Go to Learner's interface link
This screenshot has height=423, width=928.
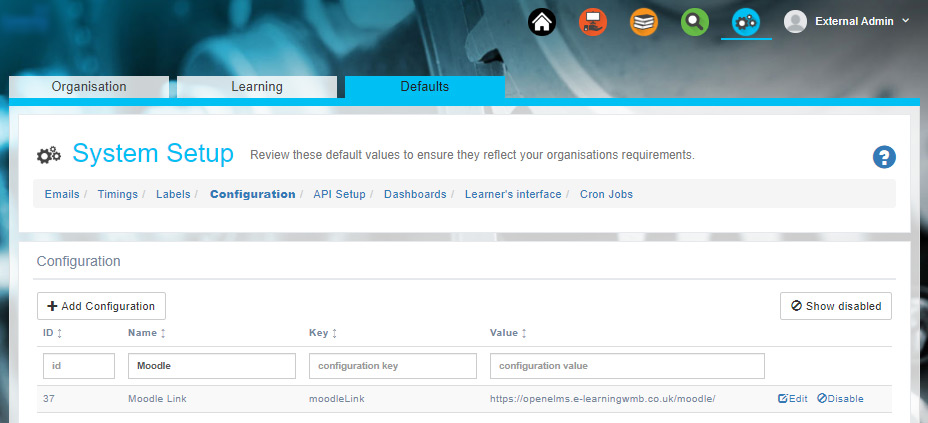point(513,194)
